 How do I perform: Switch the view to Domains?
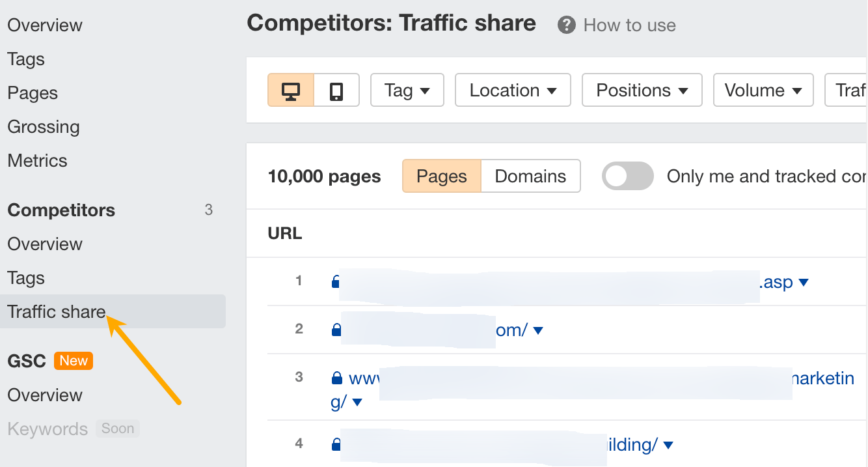[x=530, y=177]
